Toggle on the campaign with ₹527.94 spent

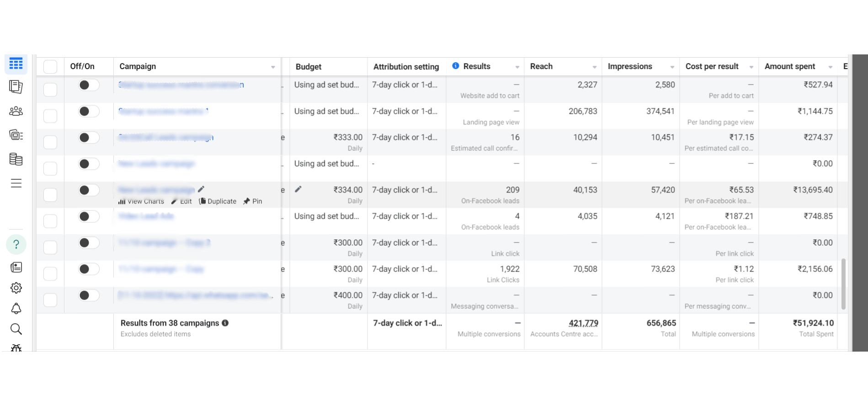(x=89, y=85)
